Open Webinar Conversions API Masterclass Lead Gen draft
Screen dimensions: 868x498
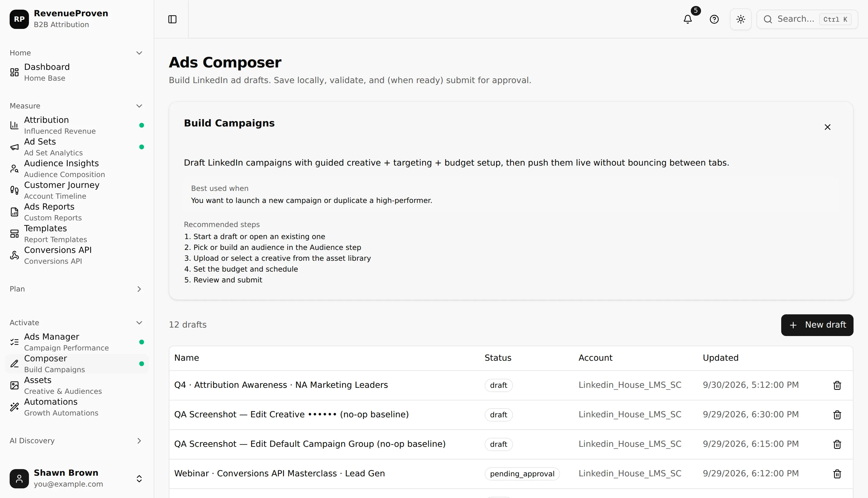point(279,473)
